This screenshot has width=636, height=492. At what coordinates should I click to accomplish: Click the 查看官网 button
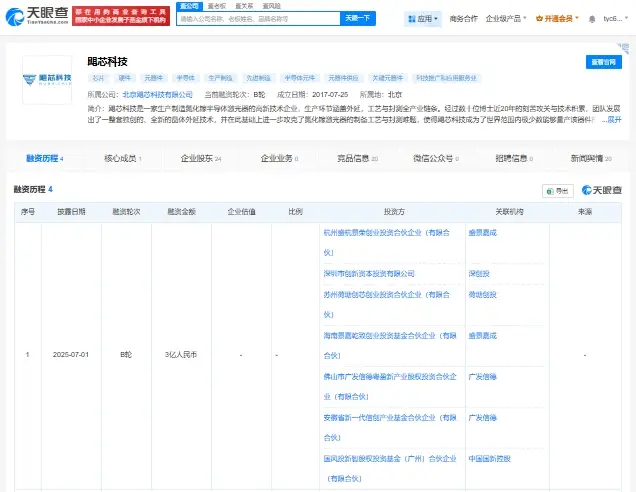604,62
